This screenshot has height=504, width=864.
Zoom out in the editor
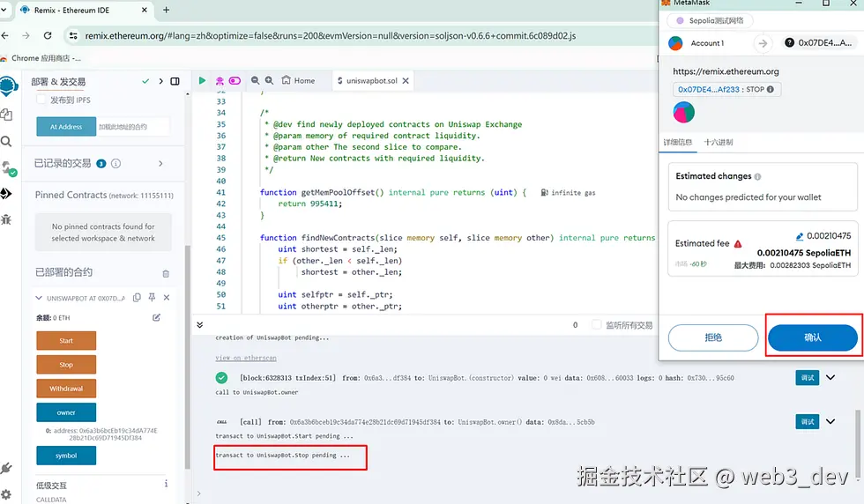tap(255, 80)
